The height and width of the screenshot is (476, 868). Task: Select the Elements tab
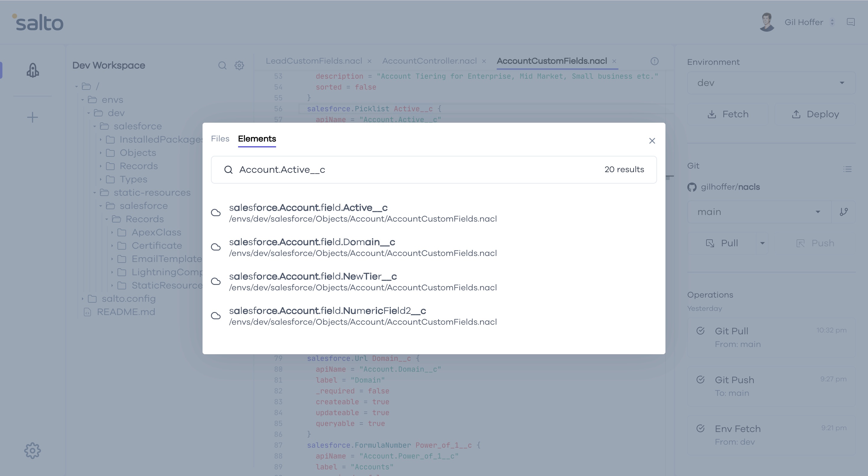(x=257, y=139)
